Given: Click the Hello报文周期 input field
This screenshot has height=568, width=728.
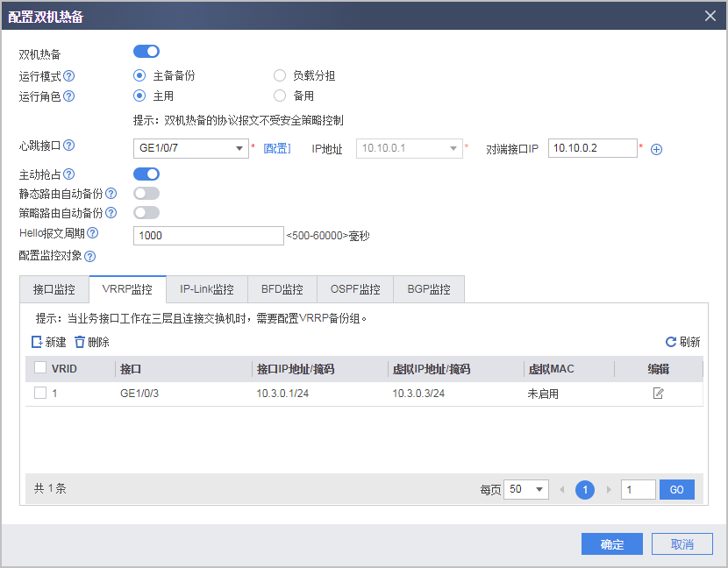Looking at the screenshot, I should [x=208, y=235].
